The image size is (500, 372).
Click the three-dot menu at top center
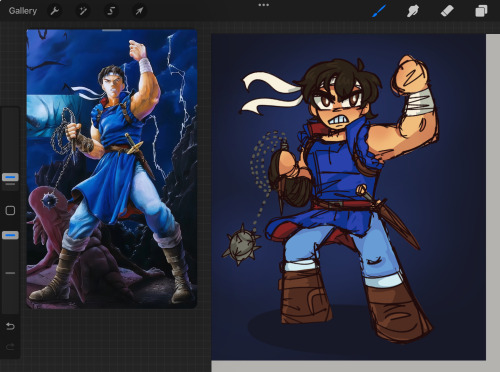263,5
